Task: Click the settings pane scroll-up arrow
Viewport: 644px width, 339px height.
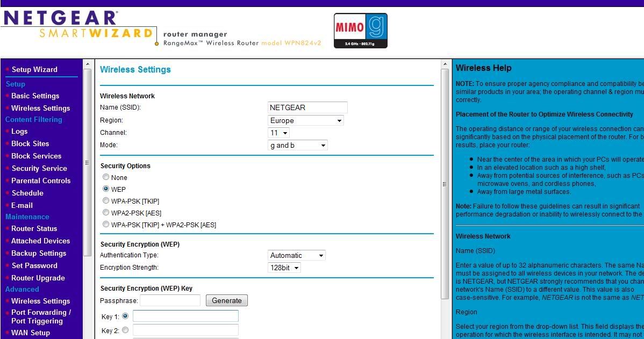Action: [x=445, y=64]
